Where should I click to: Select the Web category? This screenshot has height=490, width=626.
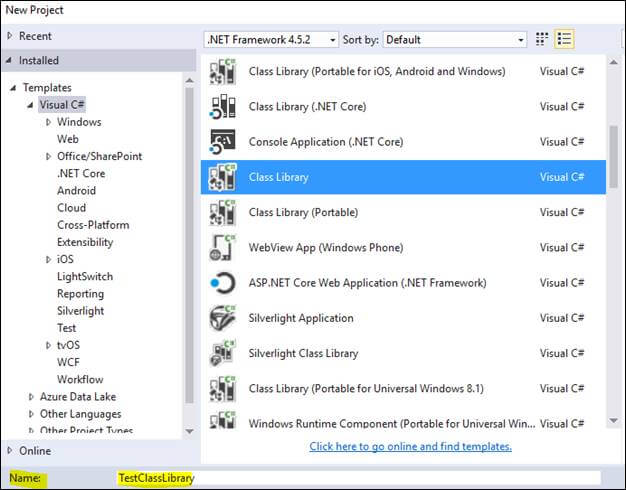68,139
